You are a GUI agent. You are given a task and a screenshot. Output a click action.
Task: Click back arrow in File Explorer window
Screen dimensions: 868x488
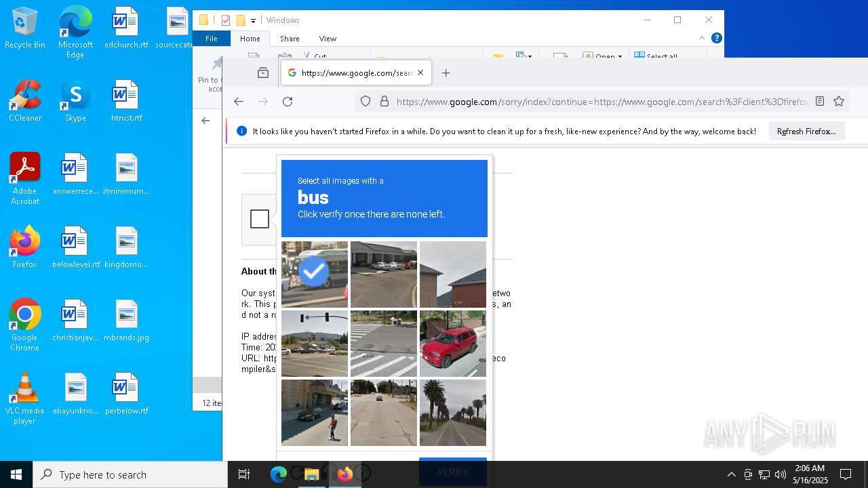coord(205,121)
